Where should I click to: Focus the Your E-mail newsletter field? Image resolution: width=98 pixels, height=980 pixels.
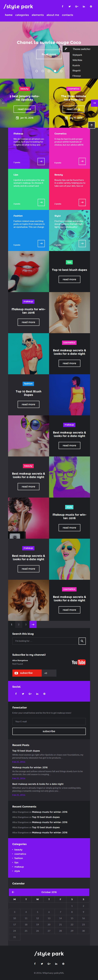49,721
